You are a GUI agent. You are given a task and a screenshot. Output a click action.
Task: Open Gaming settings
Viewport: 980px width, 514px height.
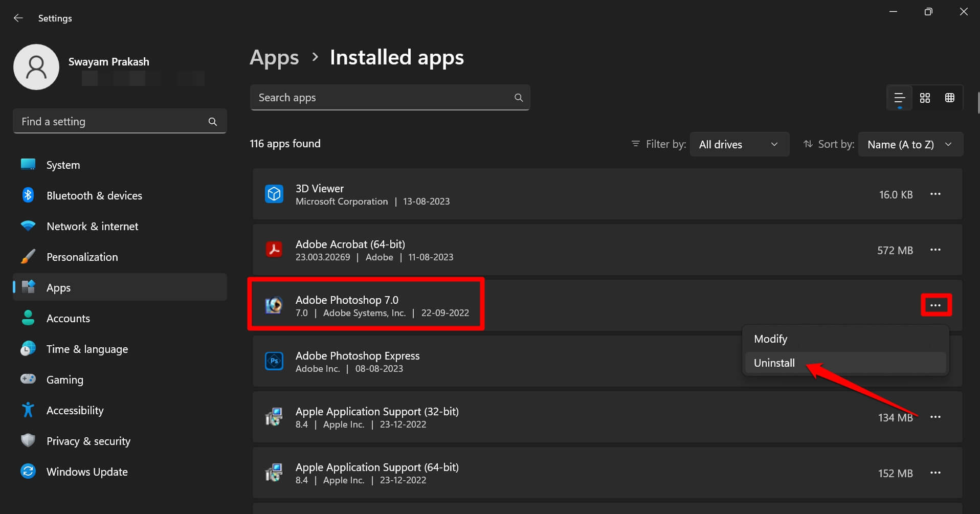coord(120,379)
